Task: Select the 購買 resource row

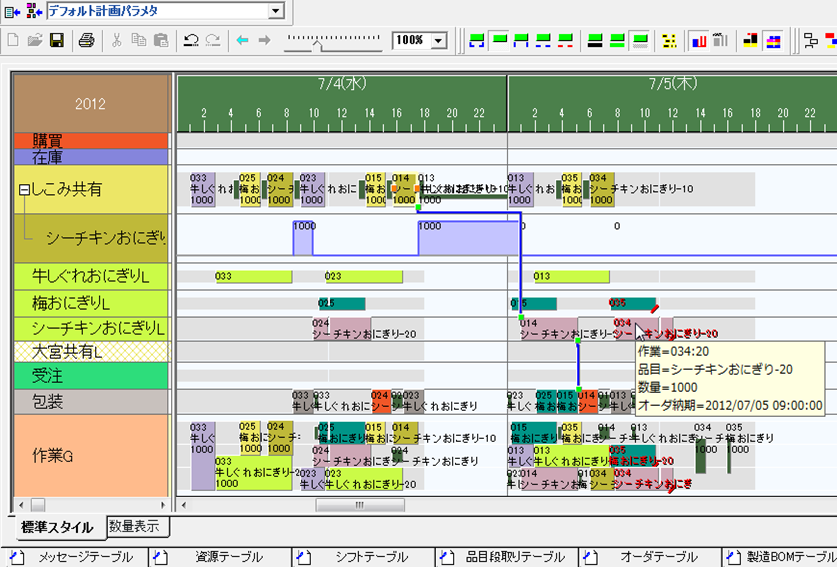Action: 91,141
